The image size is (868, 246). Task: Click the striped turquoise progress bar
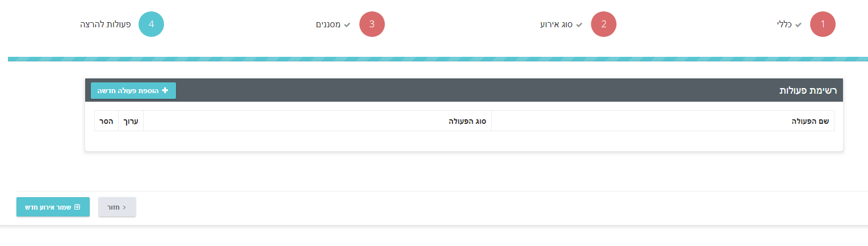(x=438, y=59)
